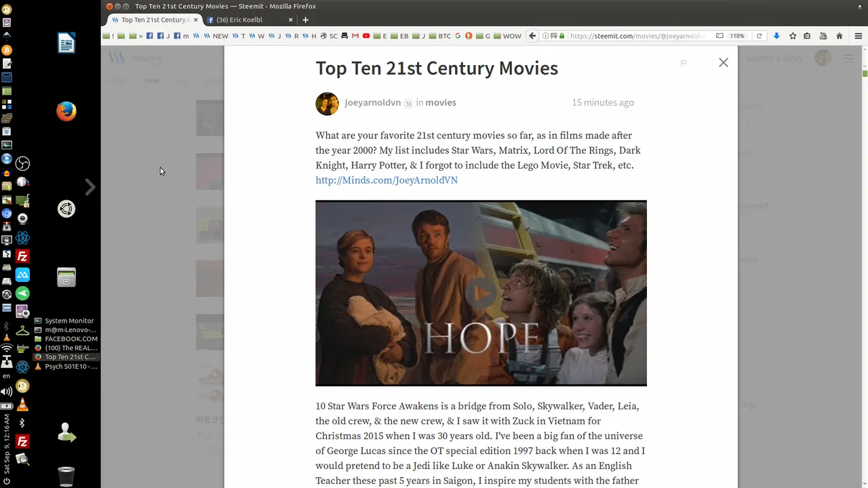Close the post overlay with the X
The height and width of the screenshot is (488, 868).
(724, 62)
